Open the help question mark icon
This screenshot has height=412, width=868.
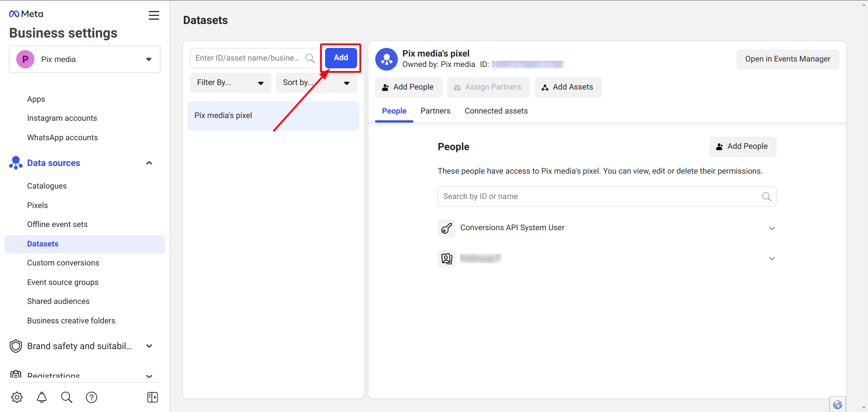point(91,397)
